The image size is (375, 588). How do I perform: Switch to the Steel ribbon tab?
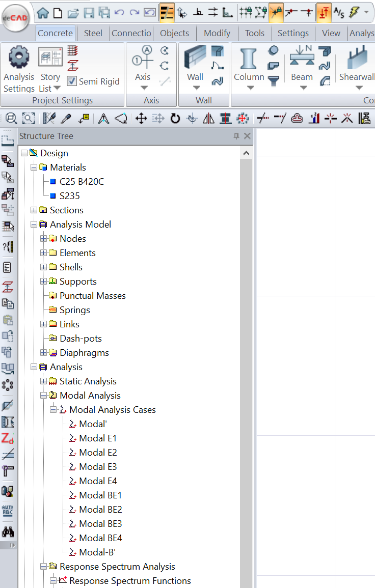pyautogui.click(x=93, y=33)
